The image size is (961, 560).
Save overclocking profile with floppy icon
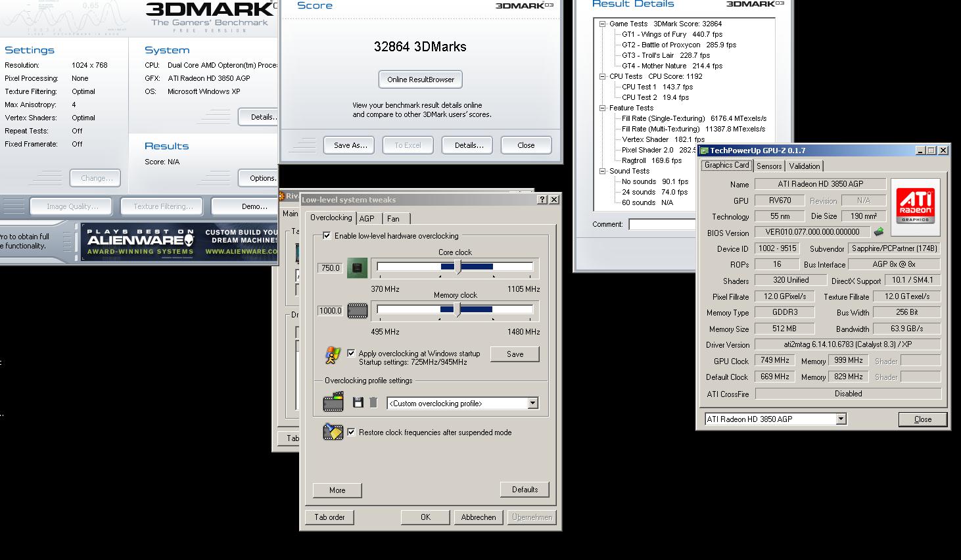coord(358,403)
